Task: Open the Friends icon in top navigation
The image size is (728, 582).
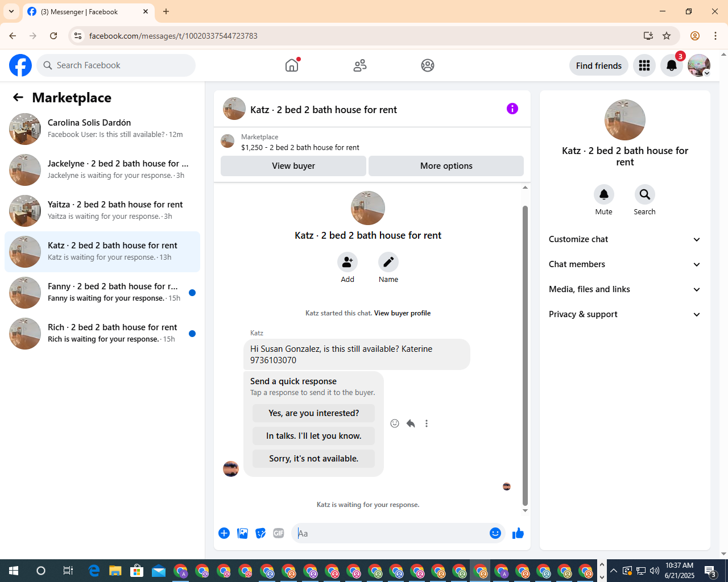Action: pos(360,65)
